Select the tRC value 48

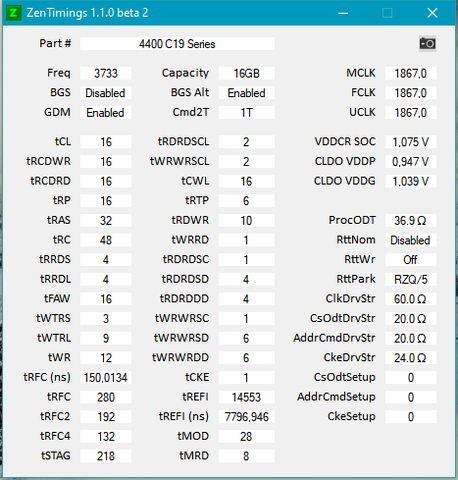point(106,240)
